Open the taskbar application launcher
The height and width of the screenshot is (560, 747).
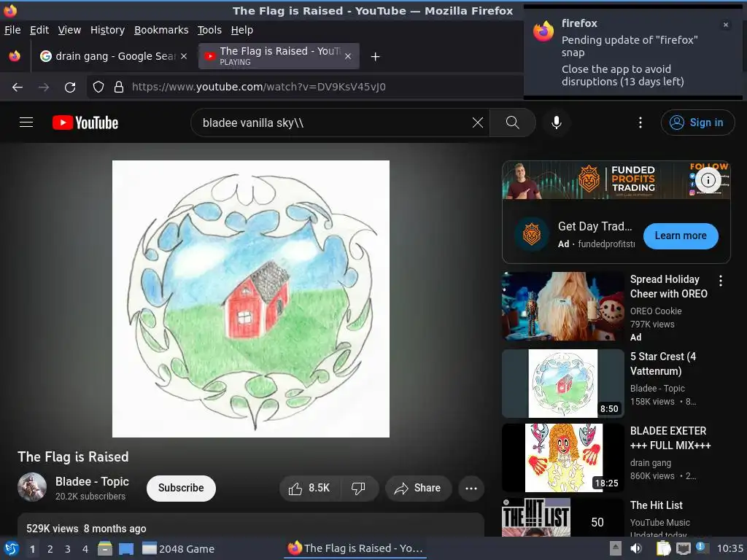tap(11, 548)
